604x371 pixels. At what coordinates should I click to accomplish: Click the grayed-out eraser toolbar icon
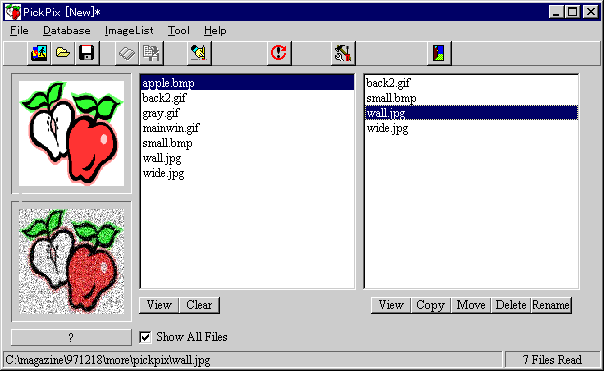coord(127,53)
